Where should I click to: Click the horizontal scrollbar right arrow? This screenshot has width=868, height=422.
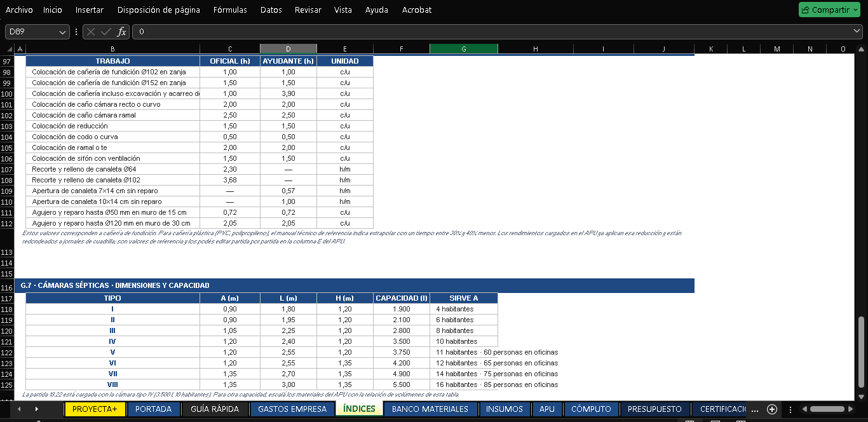point(850,409)
